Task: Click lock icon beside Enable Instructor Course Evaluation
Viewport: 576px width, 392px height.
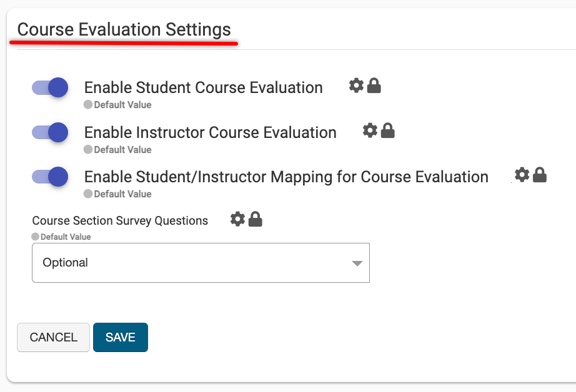Action: tap(388, 130)
